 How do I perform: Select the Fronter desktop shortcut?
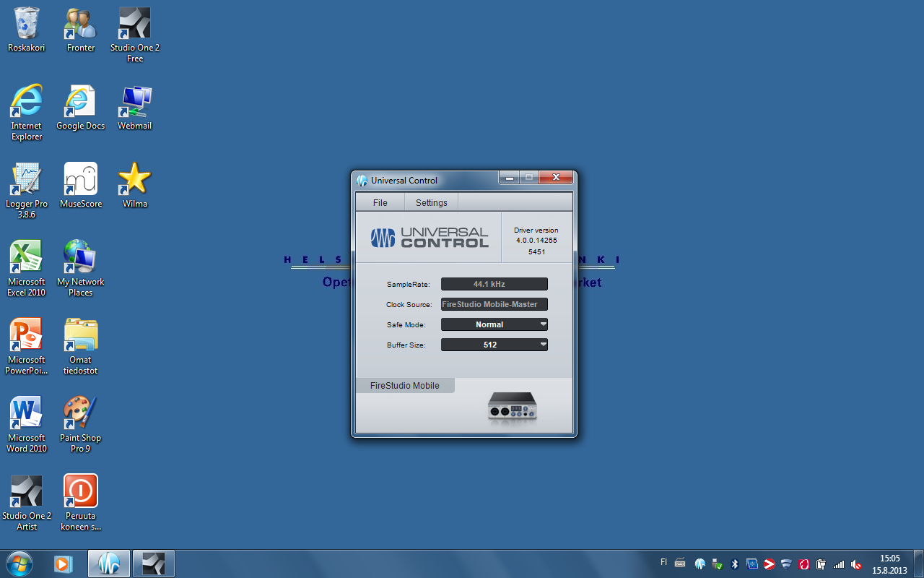pos(81,30)
